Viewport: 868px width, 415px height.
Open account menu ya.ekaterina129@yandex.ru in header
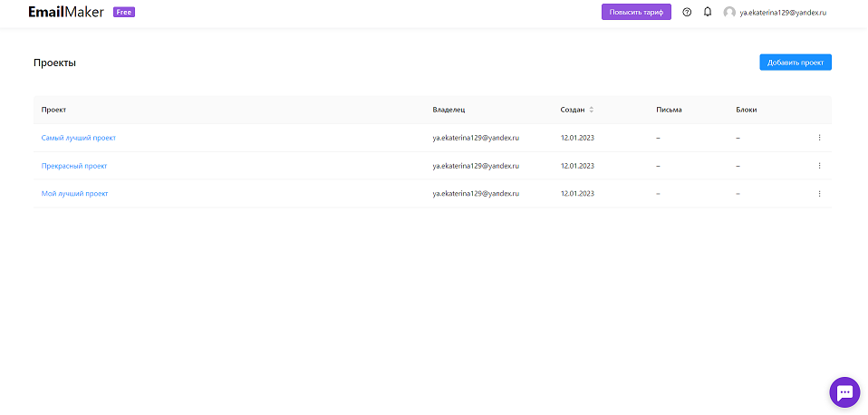click(x=783, y=12)
